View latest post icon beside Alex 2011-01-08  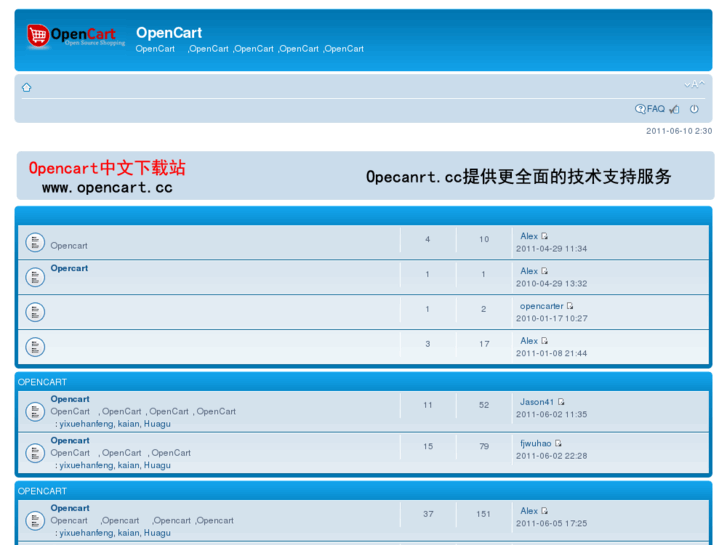coord(545,340)
